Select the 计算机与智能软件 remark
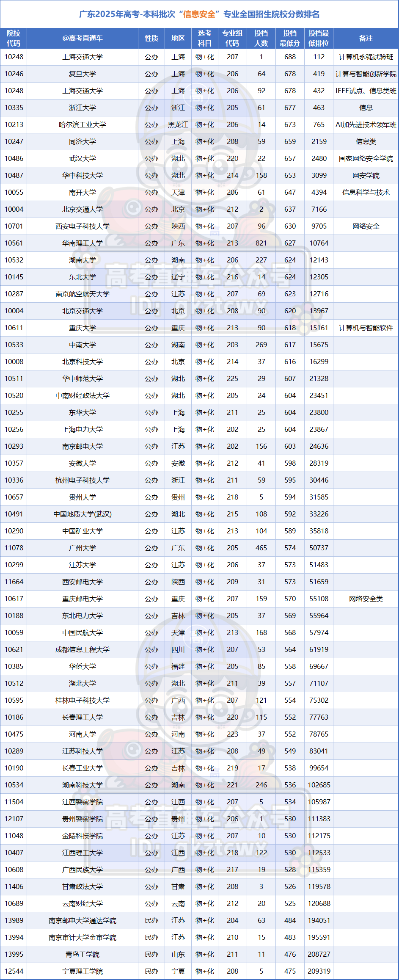Screen dimensions: 399x980 pos(366,328)
